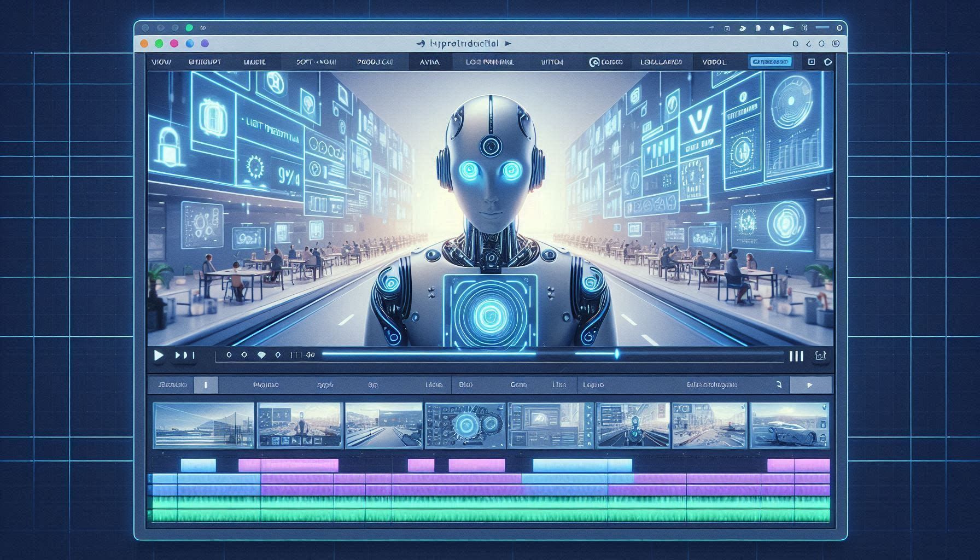Click the tag-shaped icon ending the menu bar
Image resolution: width=980 pixels, height=560 pixels.
click(828, 62)
